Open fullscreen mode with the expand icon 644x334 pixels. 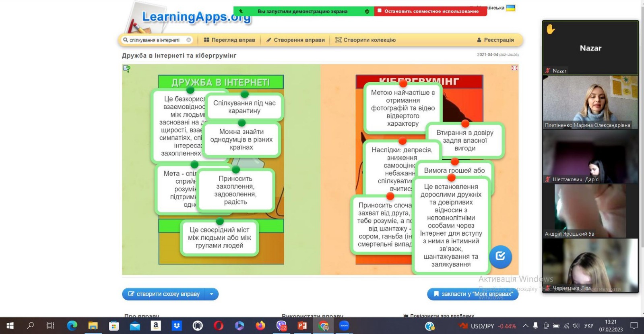(514, 68)
